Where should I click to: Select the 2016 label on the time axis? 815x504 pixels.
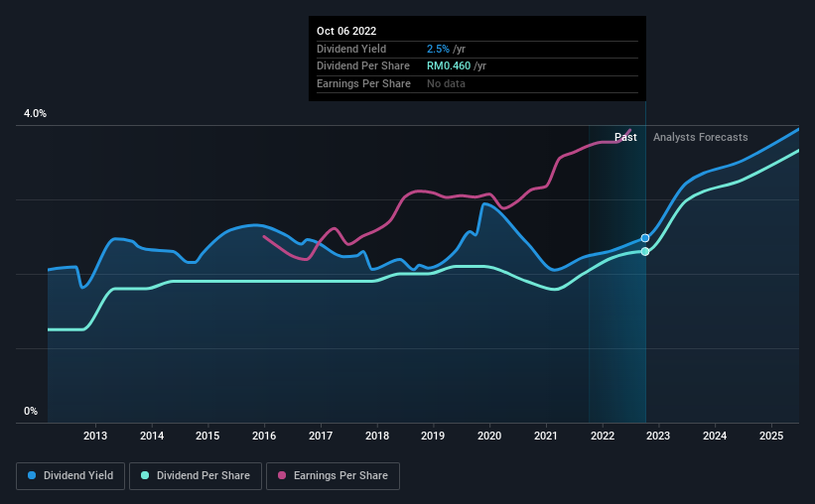(x=264, y=436)
